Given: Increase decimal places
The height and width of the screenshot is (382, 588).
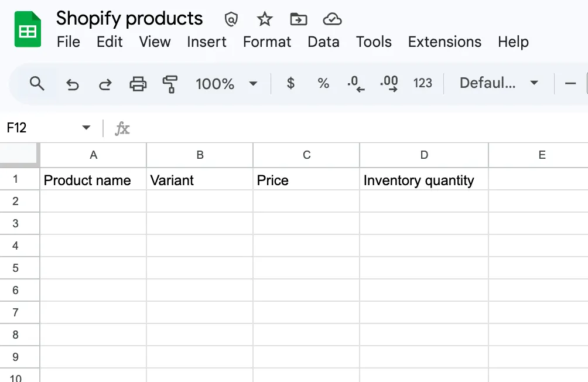Looking at the screenshot, I should point(389,83).
